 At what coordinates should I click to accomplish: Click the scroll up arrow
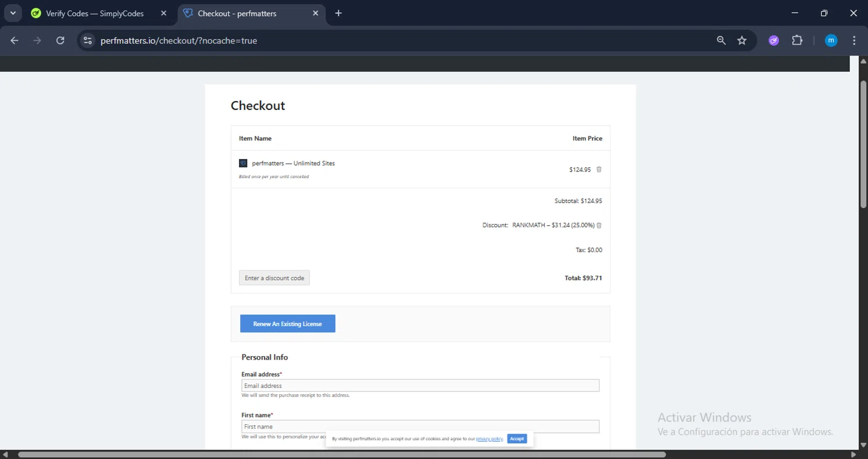click(x=863, y=61)
